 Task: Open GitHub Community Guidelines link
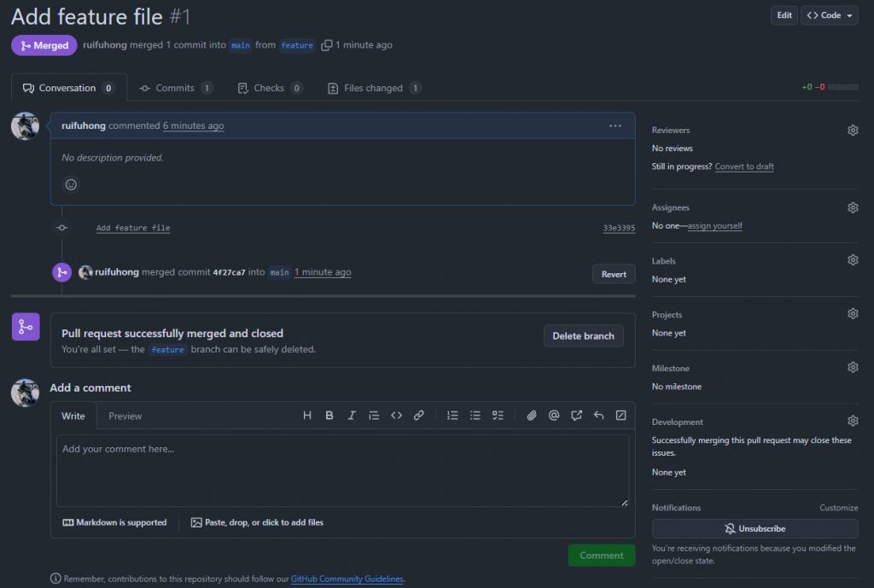[347, 579]
